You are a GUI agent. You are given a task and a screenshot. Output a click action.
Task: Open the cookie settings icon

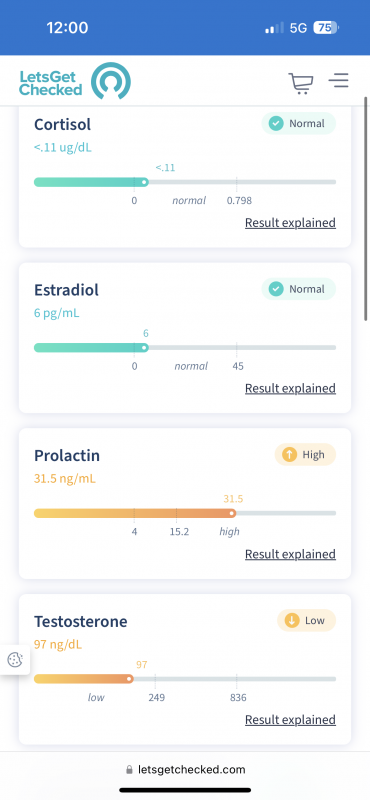tap(15, 660)
